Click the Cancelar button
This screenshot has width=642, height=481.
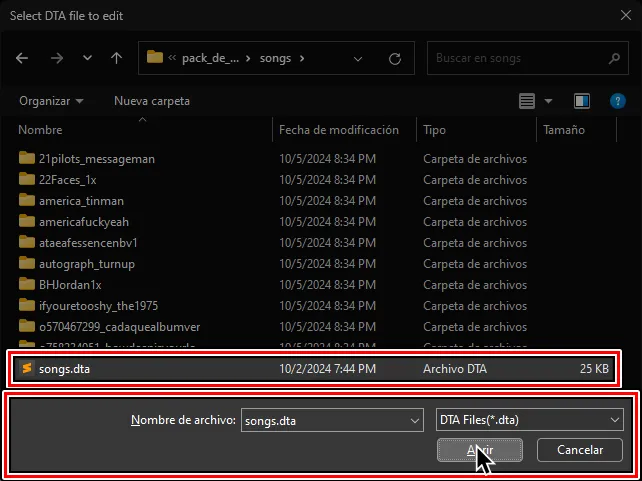point(580,450)
